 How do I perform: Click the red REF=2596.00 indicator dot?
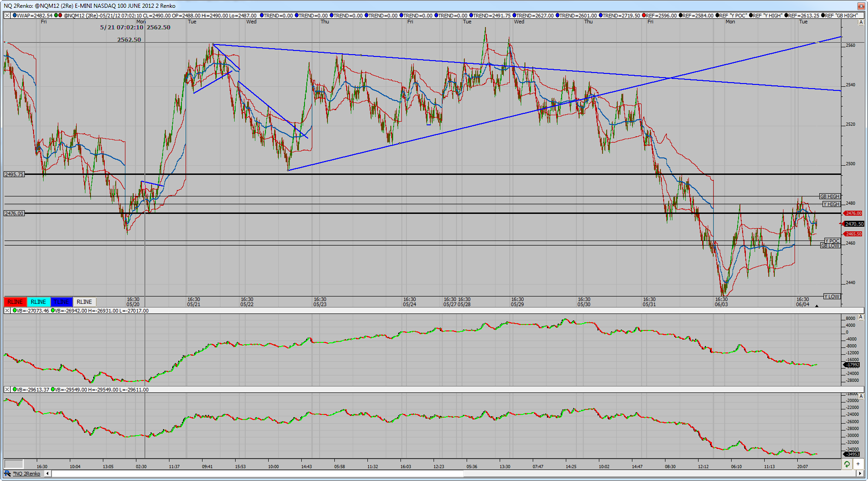tap(644, 15)
